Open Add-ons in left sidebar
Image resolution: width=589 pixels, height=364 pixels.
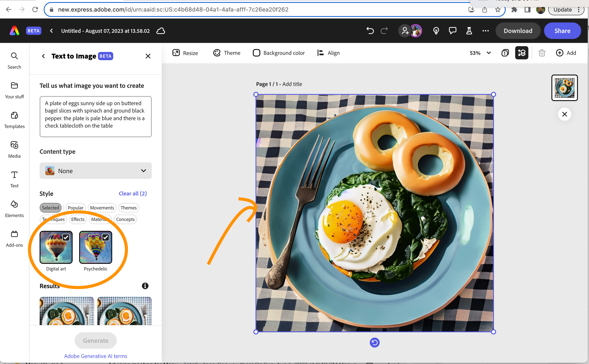coord(14,238)
